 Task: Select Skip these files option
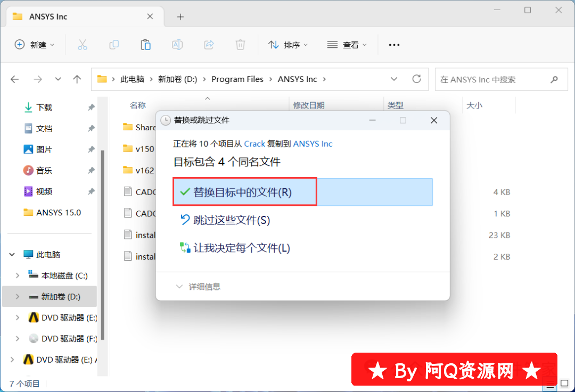tap(231, 220)
